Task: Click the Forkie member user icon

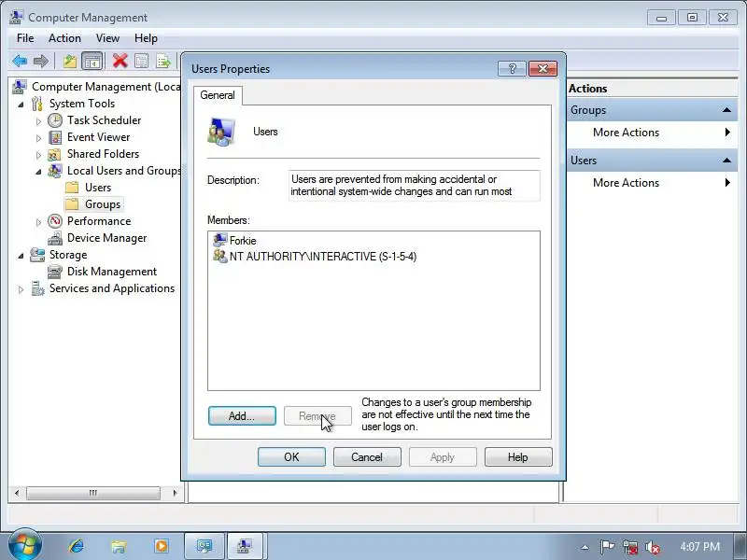Action: 219,240
